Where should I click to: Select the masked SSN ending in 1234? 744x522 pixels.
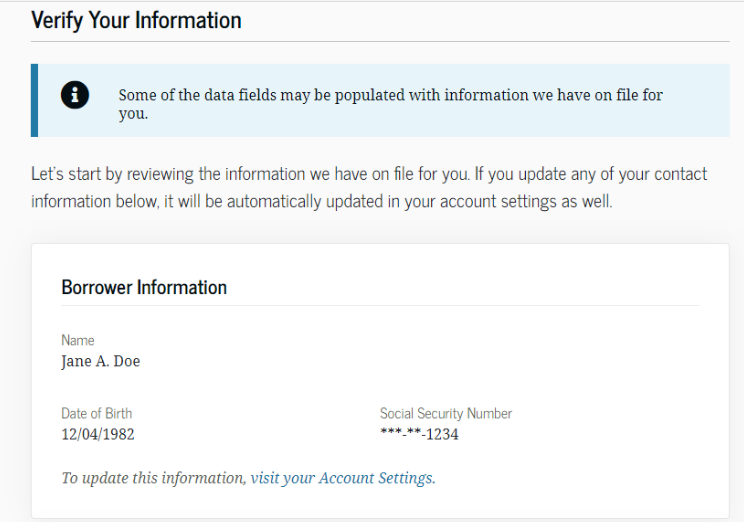[419, 434]
